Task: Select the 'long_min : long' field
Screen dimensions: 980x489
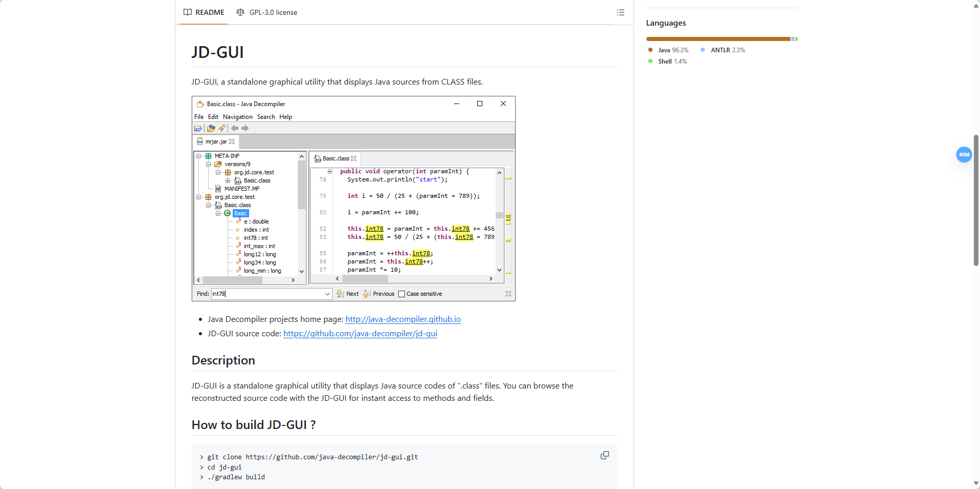Action: [x=262, y=271]
